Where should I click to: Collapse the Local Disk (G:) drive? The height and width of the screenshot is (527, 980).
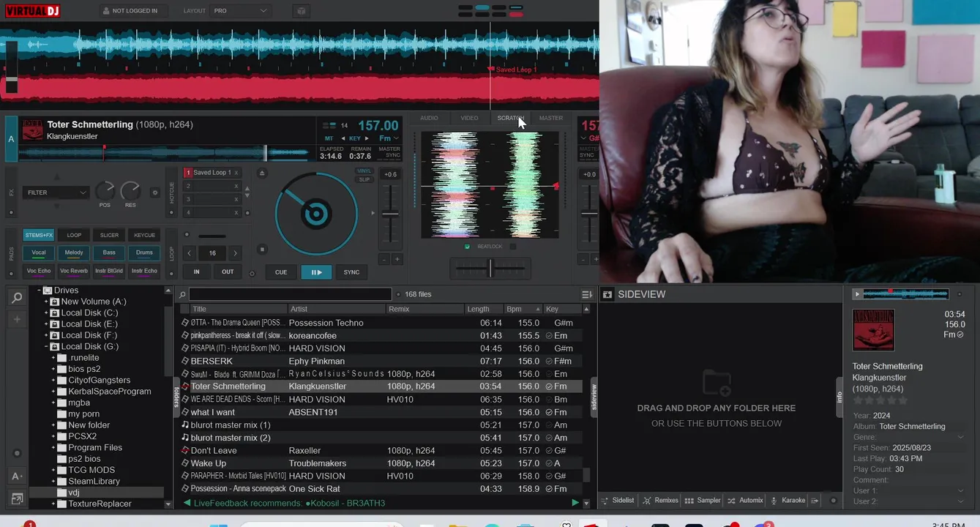46,346
